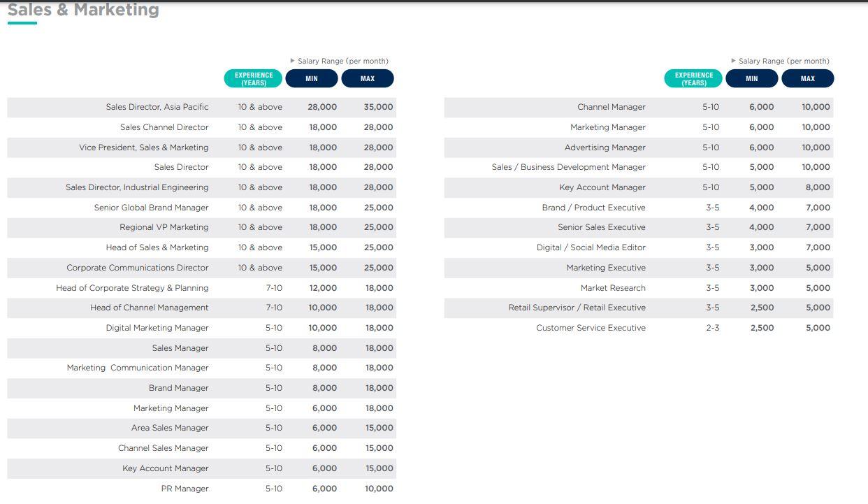Click the triangle beside right Salary Range label
Image resolution: width=868 pixels, height=504 pixels.
pyautogui.click(x=733, y=62)
